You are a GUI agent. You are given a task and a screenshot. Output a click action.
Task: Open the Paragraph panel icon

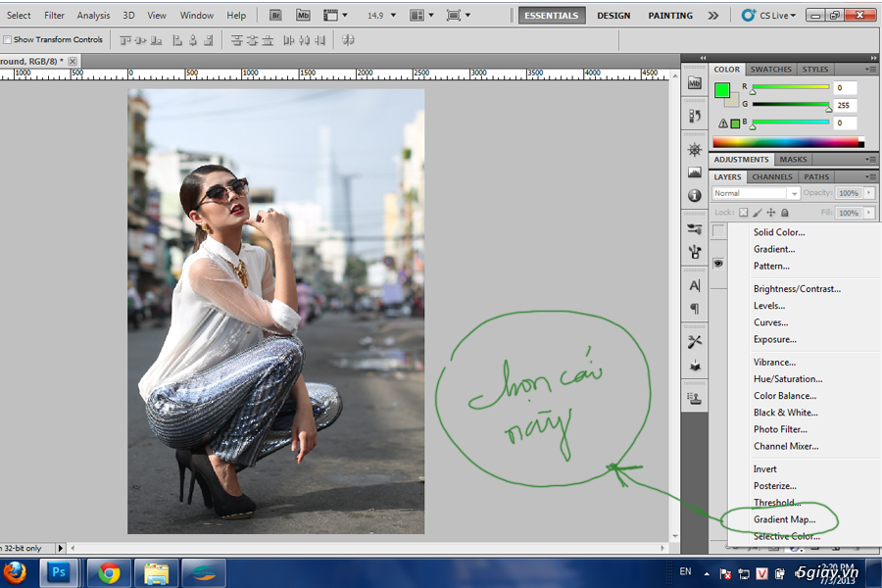(695, 309)
